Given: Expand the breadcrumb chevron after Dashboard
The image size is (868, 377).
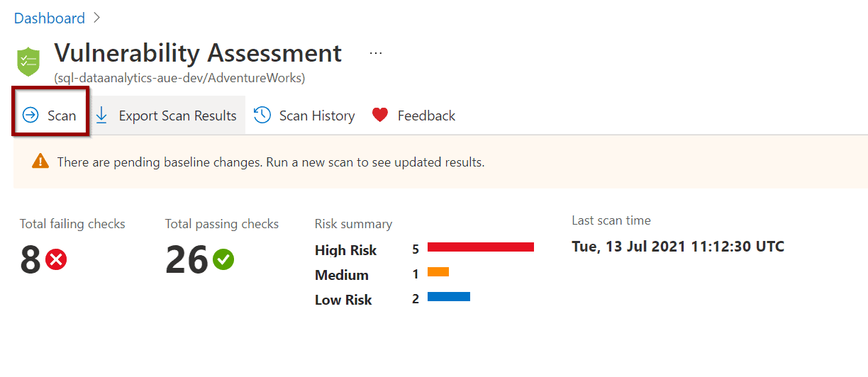Looking at the screenshot, I should (x=97, y=18).
